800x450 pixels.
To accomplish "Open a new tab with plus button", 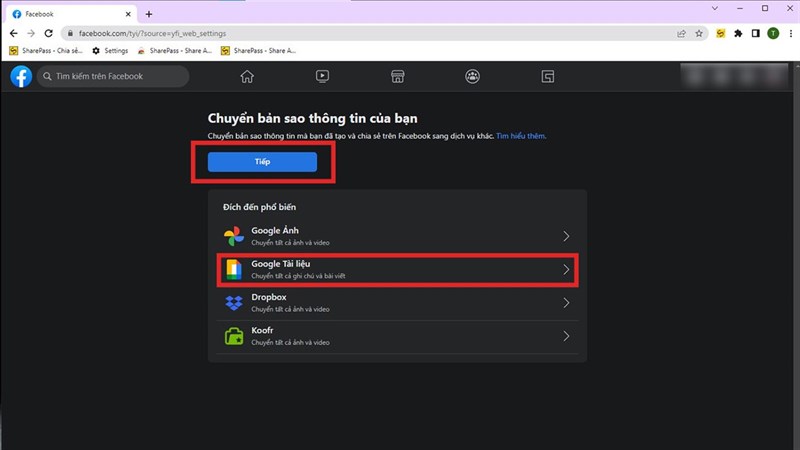I will tap(148, 14).
